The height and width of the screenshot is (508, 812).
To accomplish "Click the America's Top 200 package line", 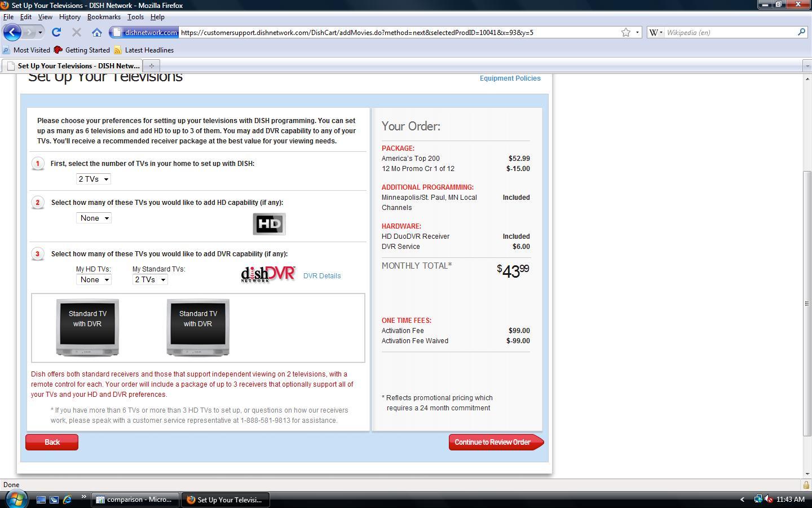I will tap(456, 159).
